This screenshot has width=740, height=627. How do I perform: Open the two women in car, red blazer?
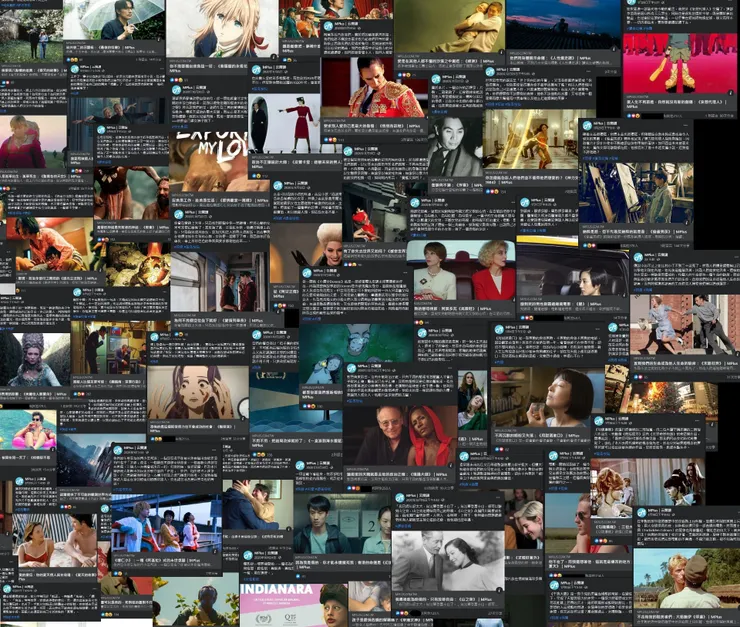[x=461, y=270]
